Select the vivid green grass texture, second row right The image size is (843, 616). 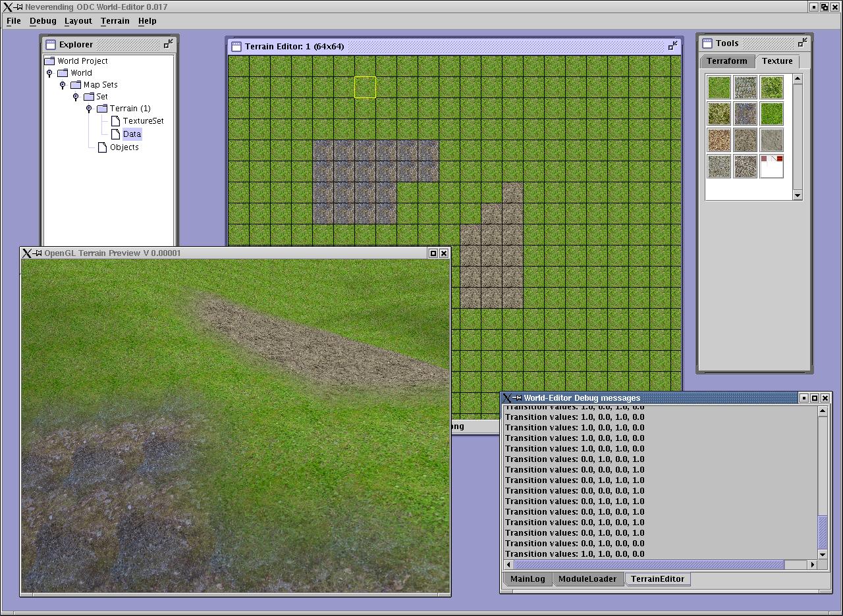(772, 113)
